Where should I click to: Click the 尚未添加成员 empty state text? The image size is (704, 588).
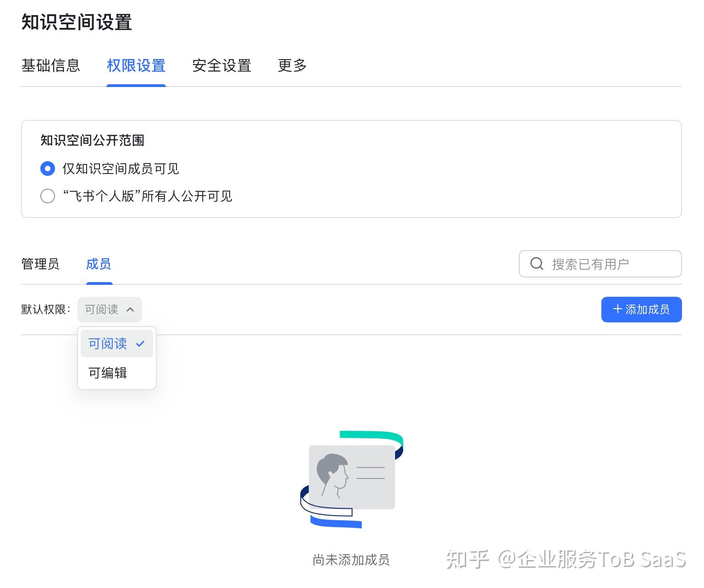pos(351,560)
